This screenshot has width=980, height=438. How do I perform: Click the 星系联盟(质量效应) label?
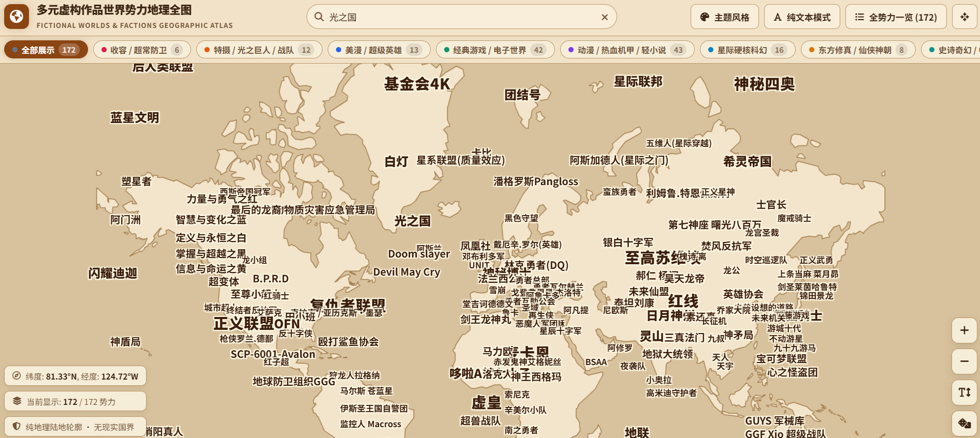461,160
